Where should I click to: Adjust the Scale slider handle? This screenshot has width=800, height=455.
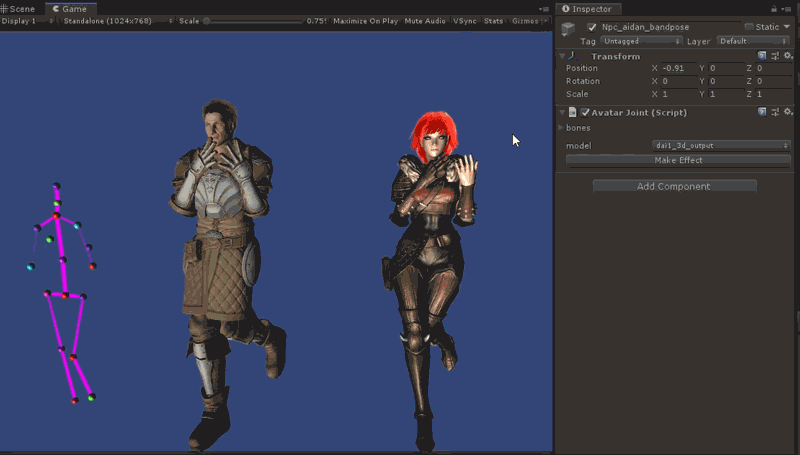207,21
